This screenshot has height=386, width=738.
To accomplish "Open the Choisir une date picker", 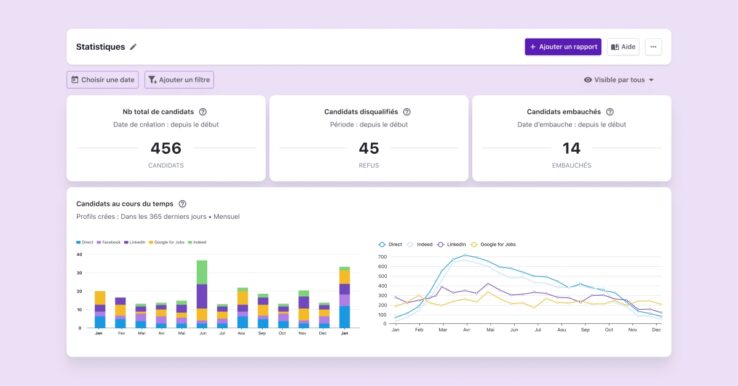I will tap(103, 80).
